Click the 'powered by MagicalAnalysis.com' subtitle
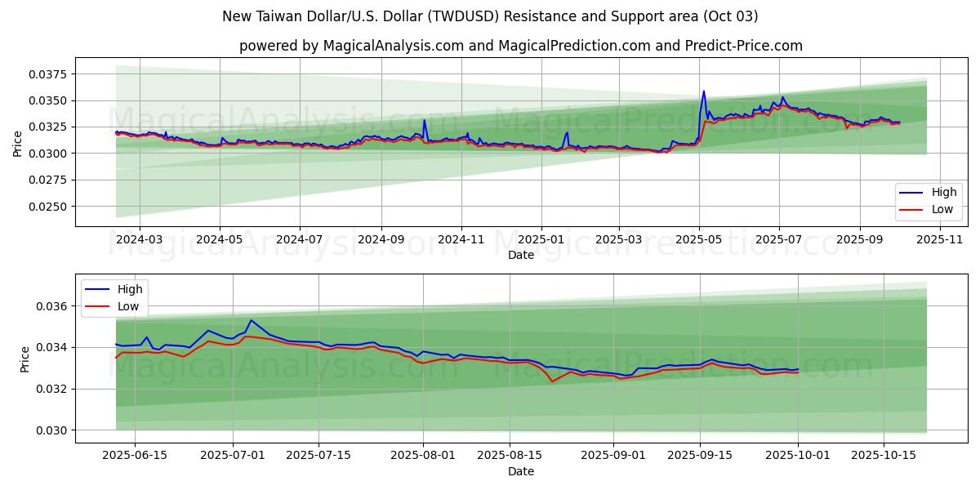Image resolution: width=980 pixels, height=490 pixels. 520,46
